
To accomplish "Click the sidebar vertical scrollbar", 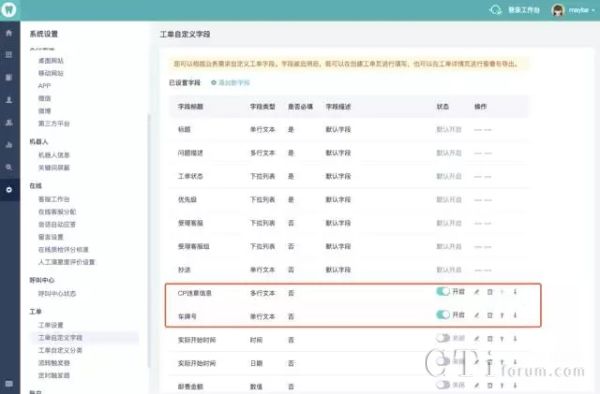I will 148,241.
